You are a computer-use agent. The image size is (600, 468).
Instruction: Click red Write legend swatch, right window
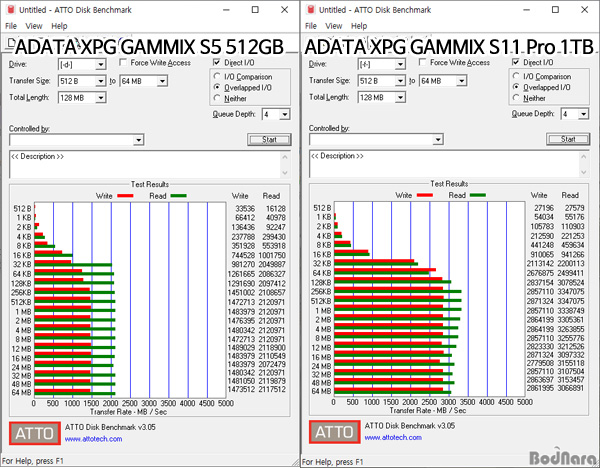click(x=424, y=195)
